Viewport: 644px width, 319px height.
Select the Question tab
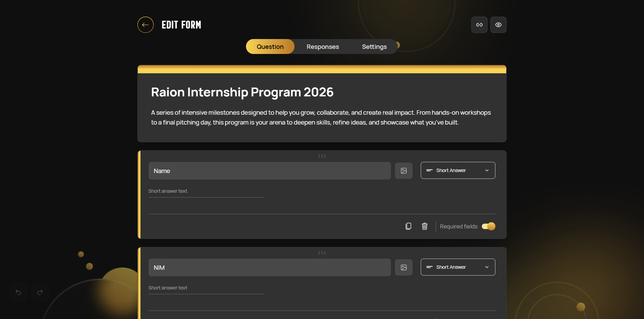[x=270, y=46]
